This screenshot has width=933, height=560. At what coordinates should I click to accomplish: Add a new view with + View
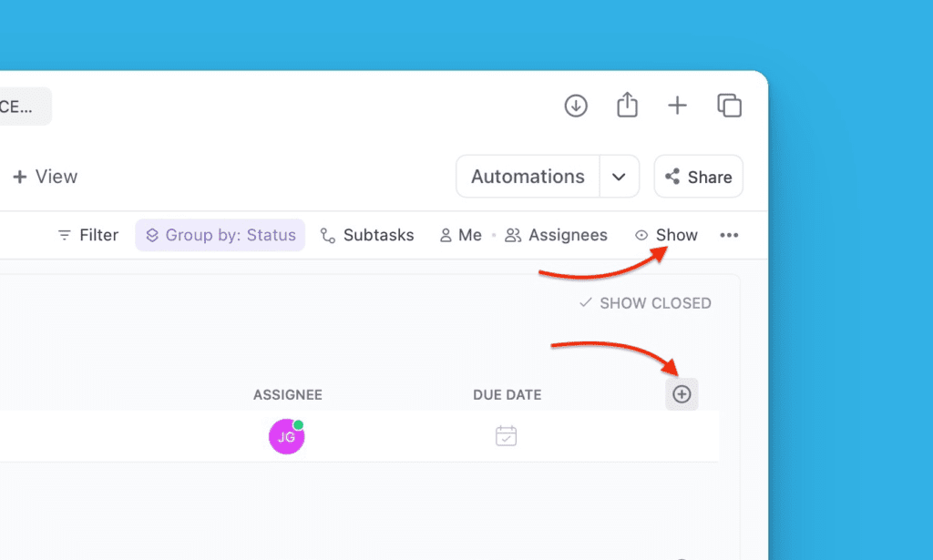point(44,176)
